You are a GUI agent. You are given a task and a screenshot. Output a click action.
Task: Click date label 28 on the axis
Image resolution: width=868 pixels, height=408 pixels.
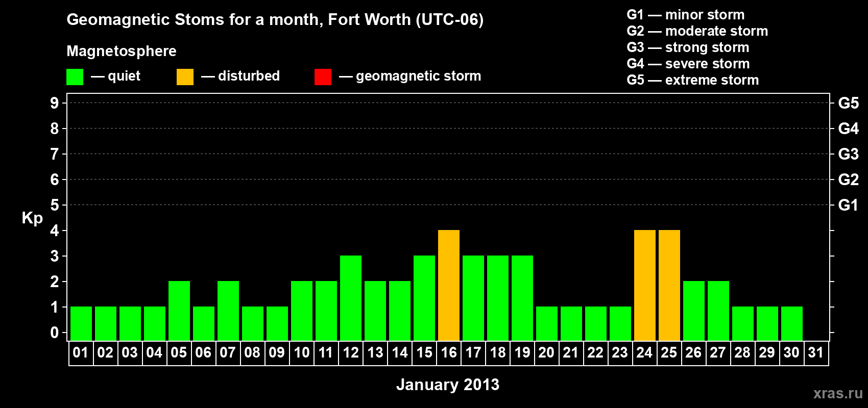pyautogui.click(x=742, y=352)
